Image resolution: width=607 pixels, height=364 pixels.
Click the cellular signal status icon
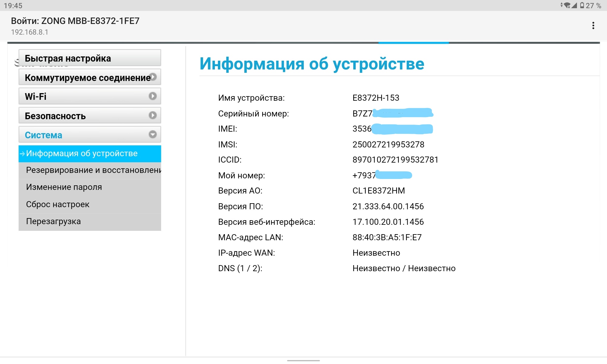pos(574,5)
